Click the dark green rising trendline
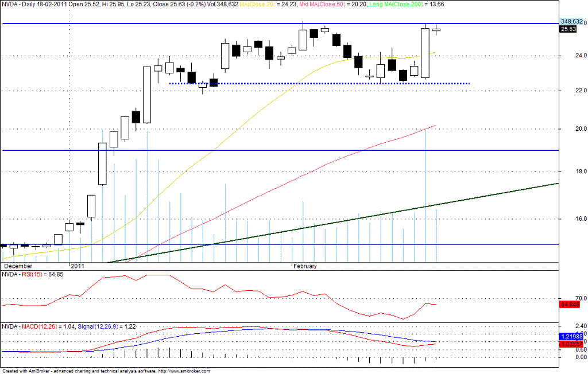This screenshot has width=588, height=374. coord(333,223)
